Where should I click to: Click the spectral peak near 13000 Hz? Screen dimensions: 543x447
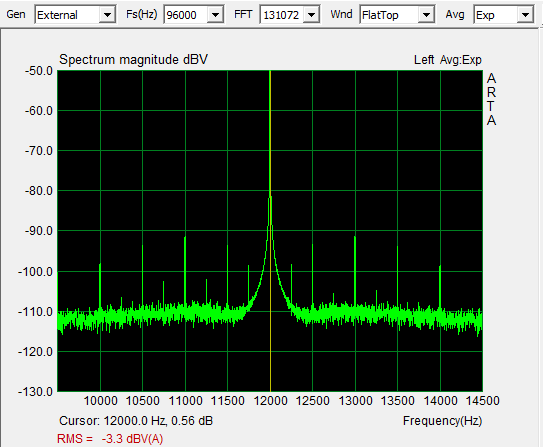pos(355,270)
